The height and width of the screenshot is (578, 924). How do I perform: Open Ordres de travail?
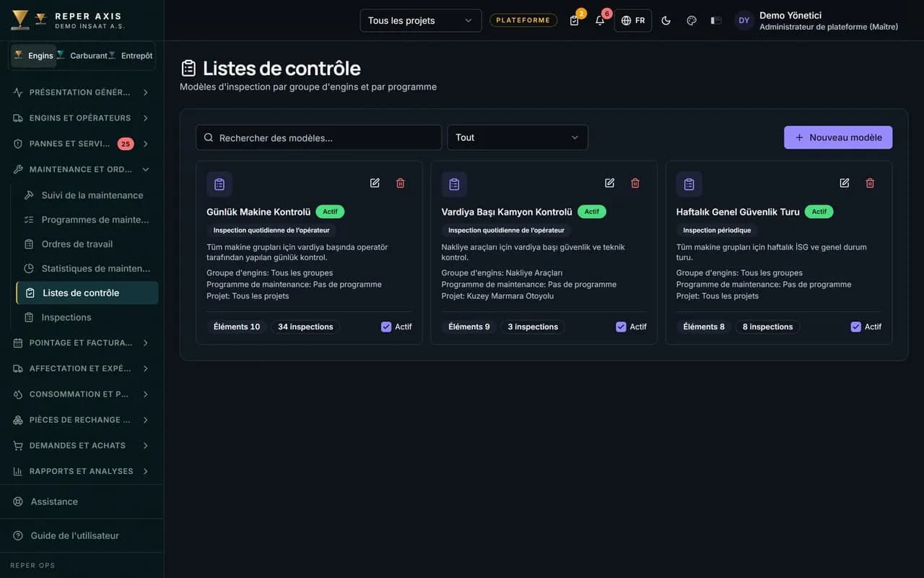87,244
